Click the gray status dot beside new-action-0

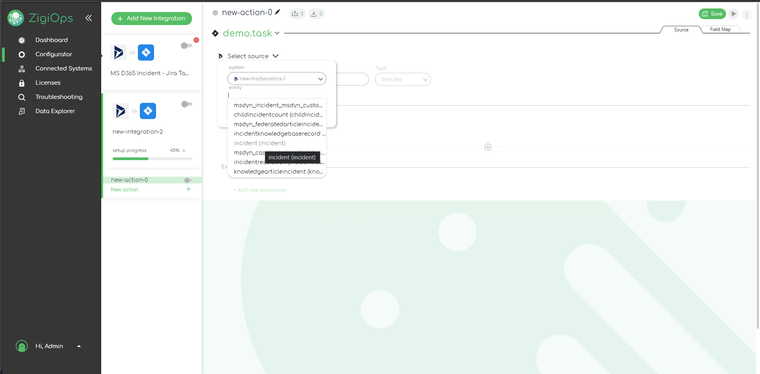215,13
